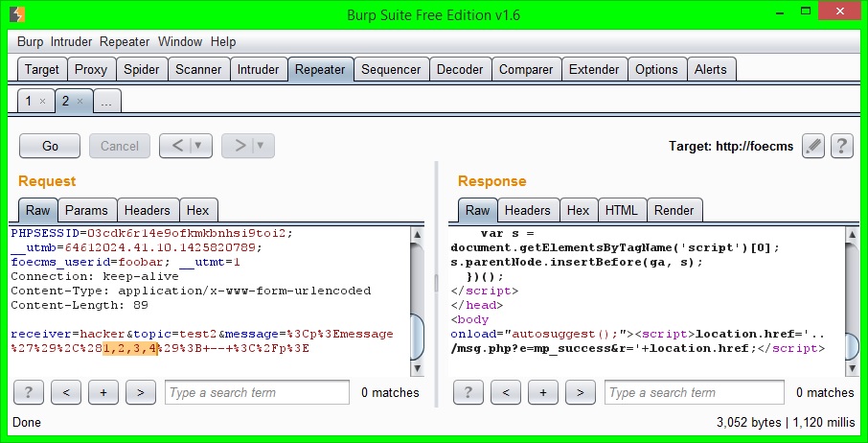The image size is (868, 443).
Task: Switch to the Scanner tab
Action: [198, 70]
